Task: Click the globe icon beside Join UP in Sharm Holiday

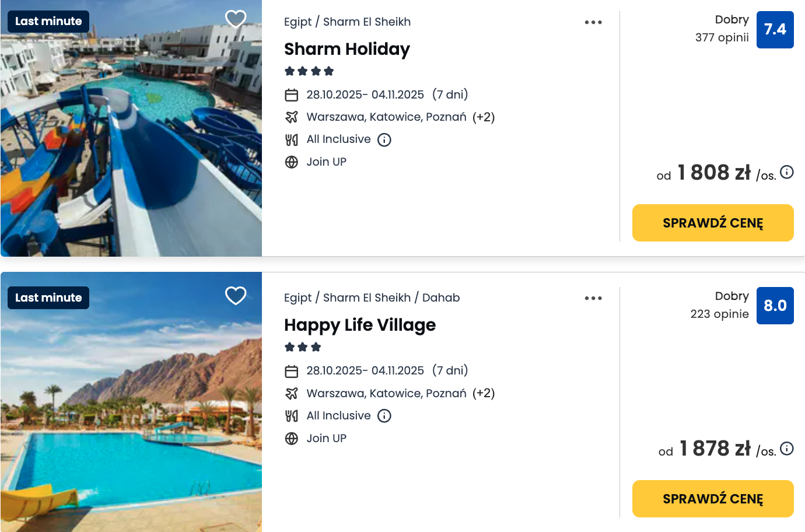Action: pos(292,162)
